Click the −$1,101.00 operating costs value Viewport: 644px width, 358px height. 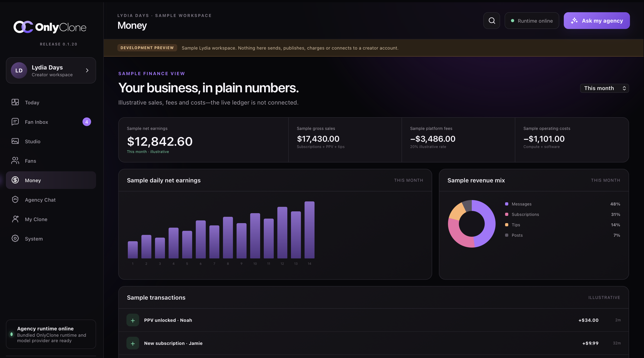pyautogui.click(x=544, y=139)
